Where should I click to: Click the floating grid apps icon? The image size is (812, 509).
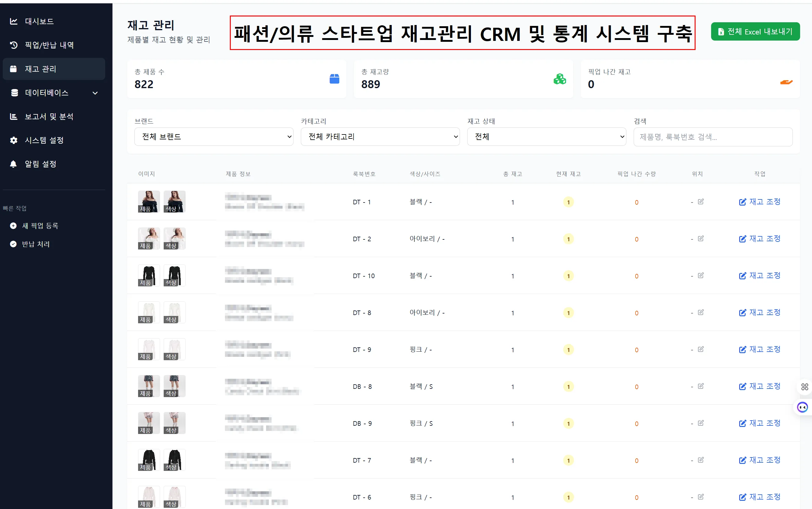click(x=805, y=387)
